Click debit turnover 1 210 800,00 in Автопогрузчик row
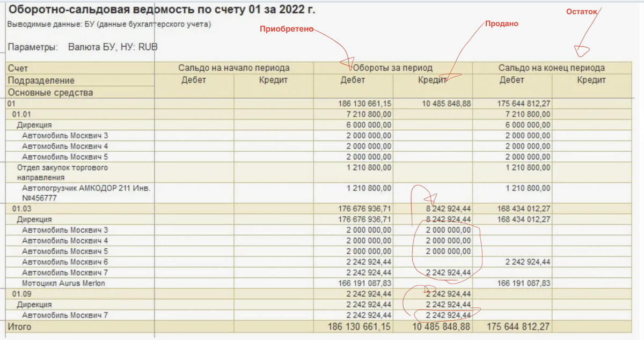This screenshot has width=644, height=340. click(x=369, y=189)
